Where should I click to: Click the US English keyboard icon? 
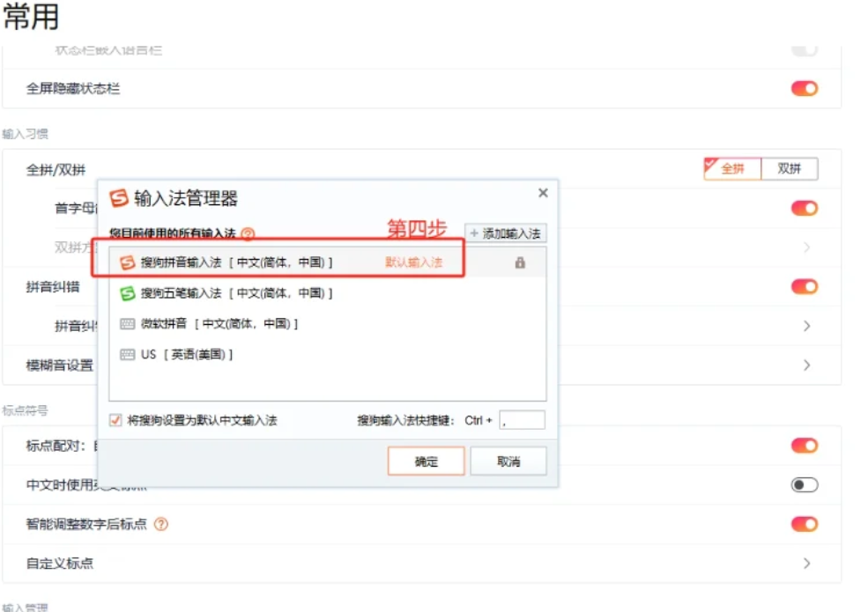pos(127,355)
